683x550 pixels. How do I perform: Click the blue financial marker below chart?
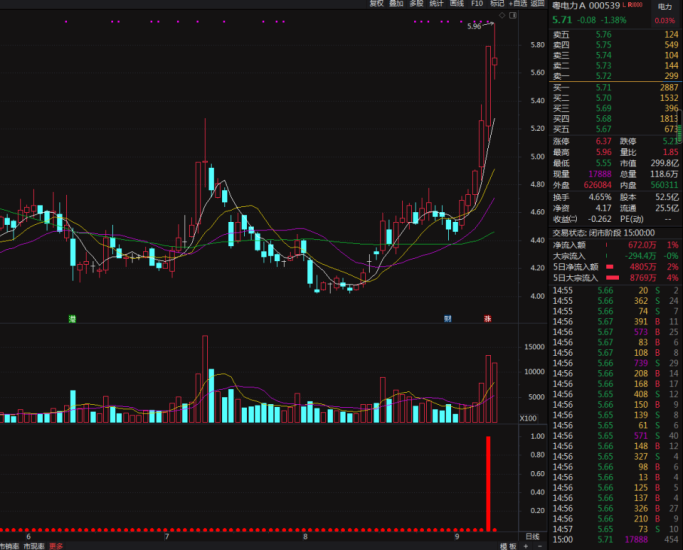tap(448, 318)
